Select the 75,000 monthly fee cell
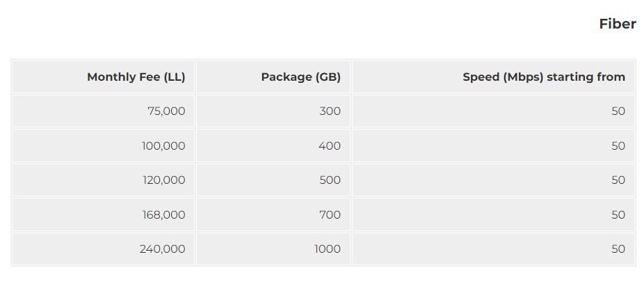The height and width of the screenshot is (282, 644). point(166,111)
